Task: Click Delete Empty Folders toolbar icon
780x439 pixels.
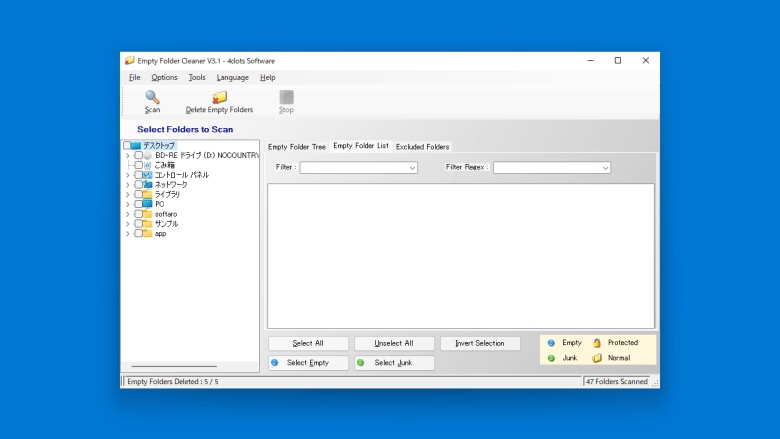Action: [x=219, y=97]
